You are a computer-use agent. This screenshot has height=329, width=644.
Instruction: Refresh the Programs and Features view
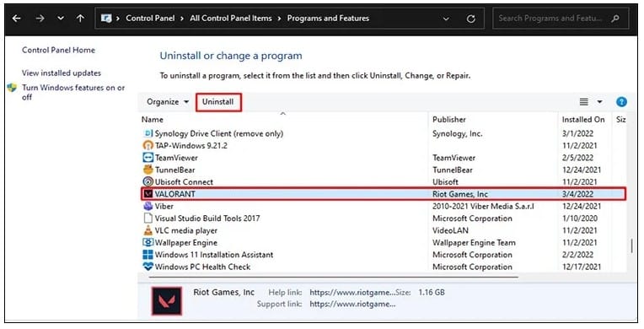470,19
